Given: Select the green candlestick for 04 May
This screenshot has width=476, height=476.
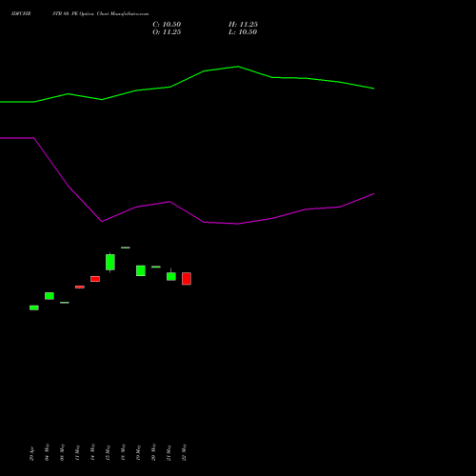Looking at the screenshot, I should pyautogui.click(x=50, y=296).
